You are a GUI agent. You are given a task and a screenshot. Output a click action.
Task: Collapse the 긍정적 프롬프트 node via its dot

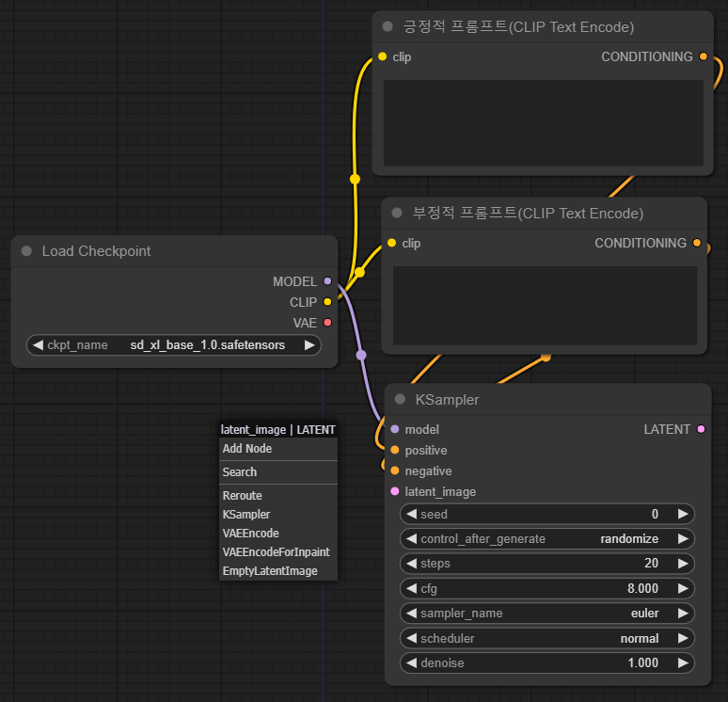click(388, 26)
